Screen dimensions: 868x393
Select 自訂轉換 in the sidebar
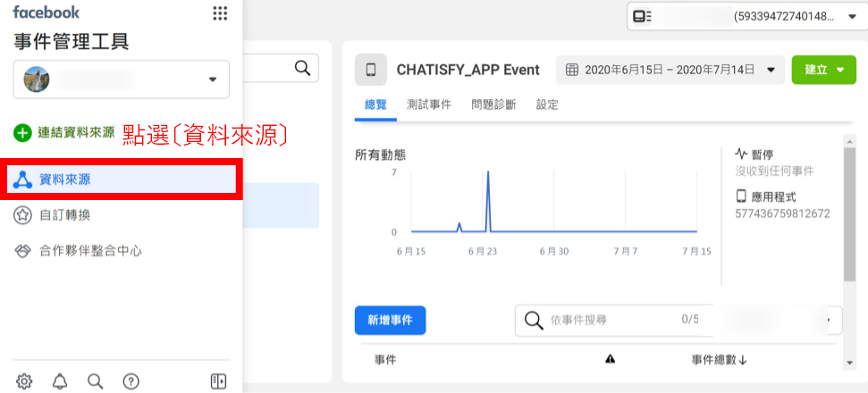point(64,215)
